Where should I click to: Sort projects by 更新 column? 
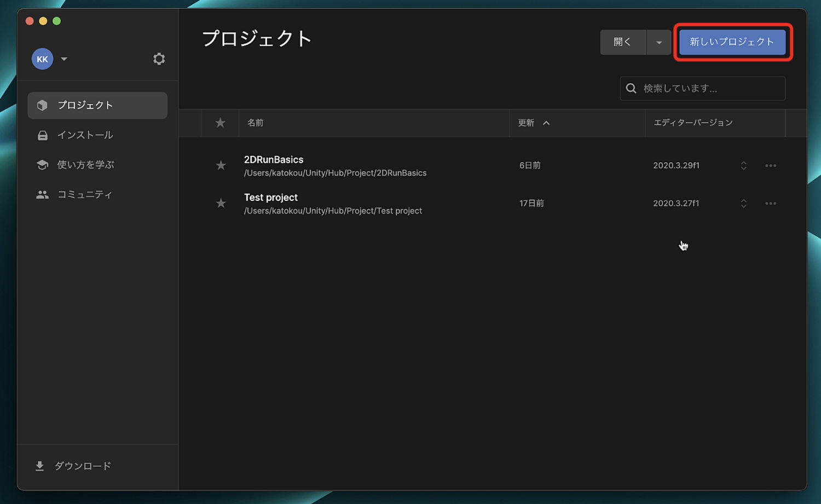534,123
